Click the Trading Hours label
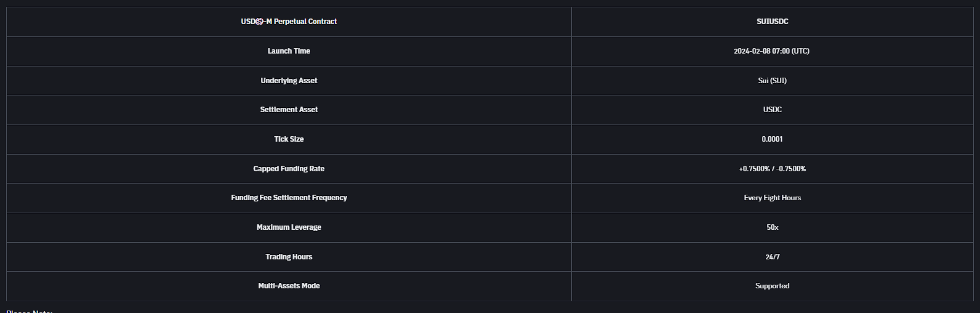980x313 pixels. pos(289,257)
